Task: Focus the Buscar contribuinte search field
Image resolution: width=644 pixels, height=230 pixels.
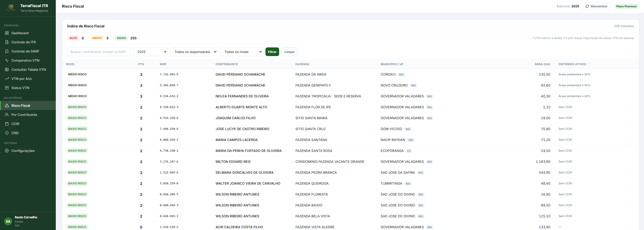Action: click(99, 52)
